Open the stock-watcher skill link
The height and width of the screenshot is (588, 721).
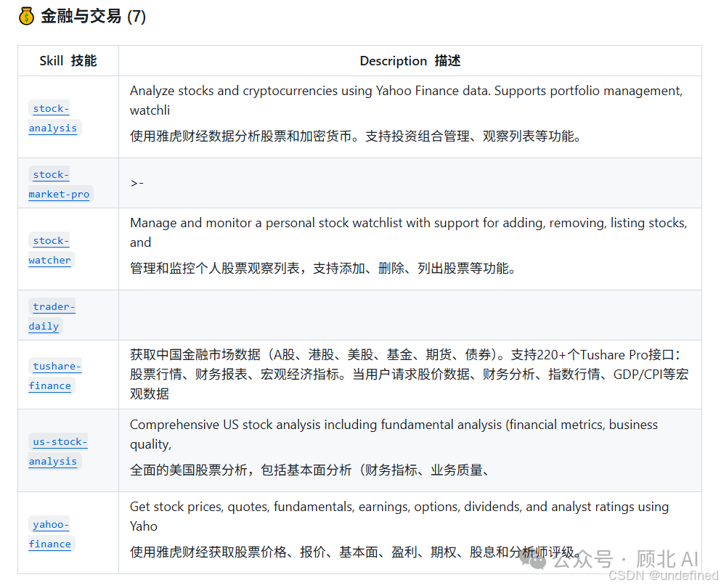coord(50,250)
